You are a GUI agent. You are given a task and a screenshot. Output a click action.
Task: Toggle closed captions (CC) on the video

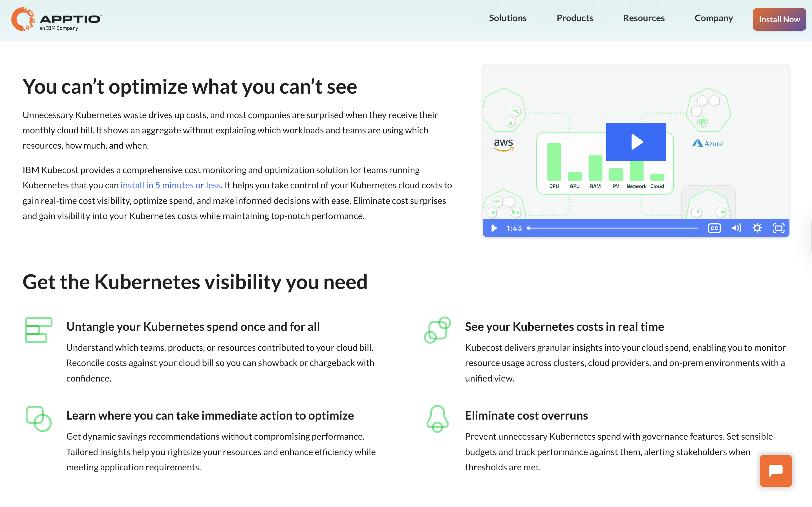point(714,228)
